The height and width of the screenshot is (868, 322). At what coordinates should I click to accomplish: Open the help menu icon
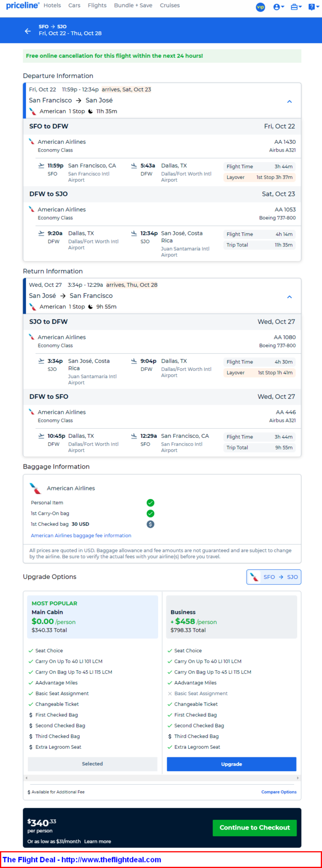point(313,7)
